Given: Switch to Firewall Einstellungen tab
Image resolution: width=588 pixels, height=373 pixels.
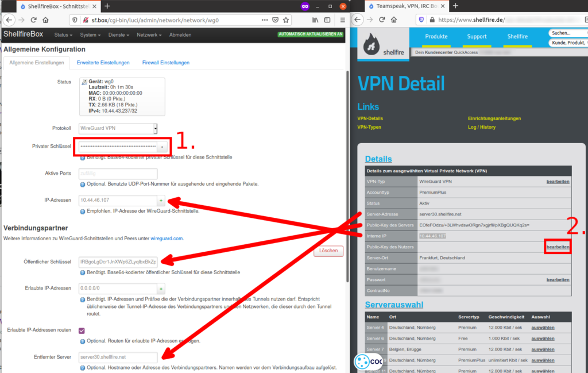Looking at the screenshot, I should (165, 63).
